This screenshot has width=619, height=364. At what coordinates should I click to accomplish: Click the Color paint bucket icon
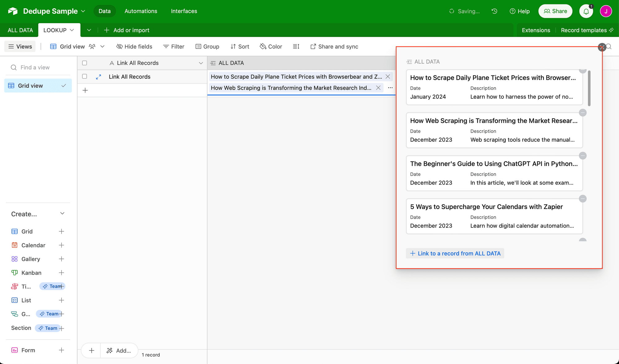click(263, 46)
